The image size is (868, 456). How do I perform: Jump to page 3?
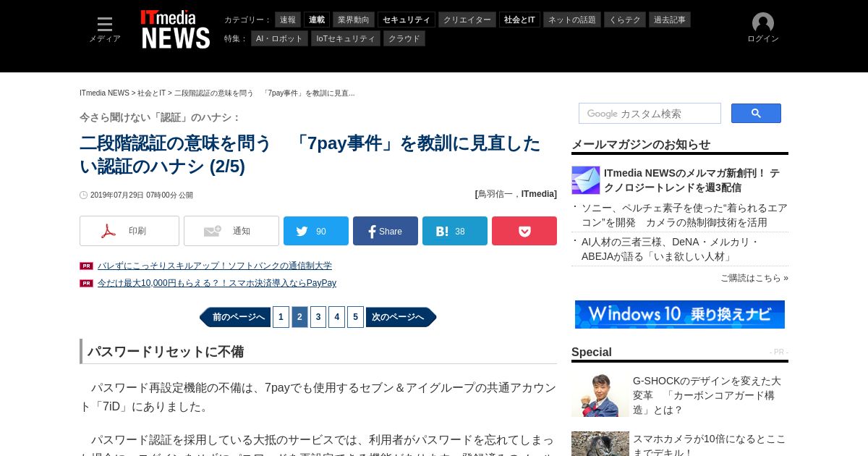(318, 317)
